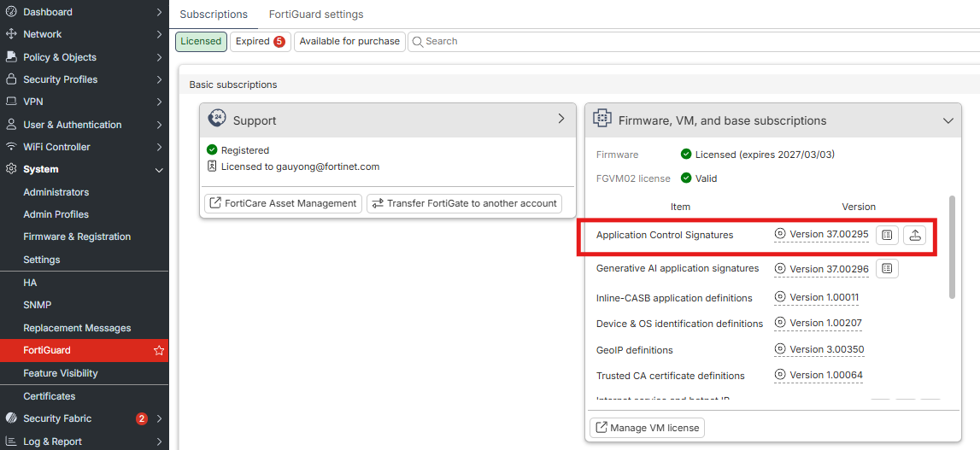Click the User & Authentication person icon
The width and height of the screenshot is (980, 450).
pos(10,125)
